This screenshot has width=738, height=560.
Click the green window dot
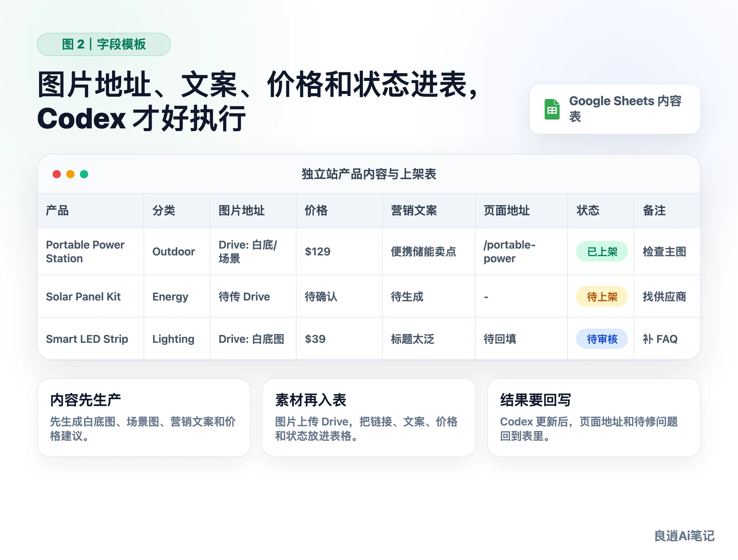click(84, 174)
